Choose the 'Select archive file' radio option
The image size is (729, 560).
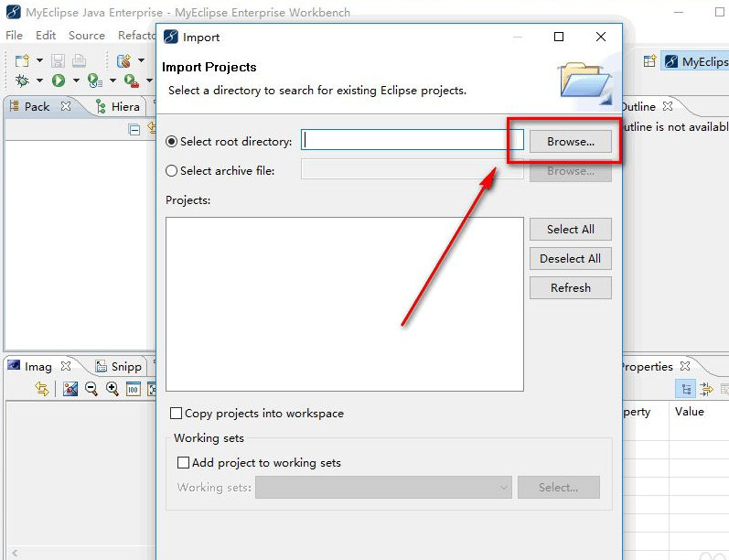tap(171, 171)
